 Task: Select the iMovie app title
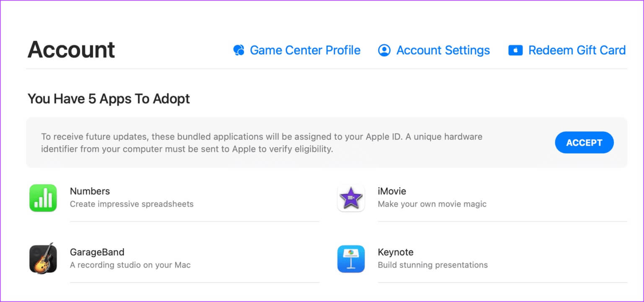(x=392, y=191)
